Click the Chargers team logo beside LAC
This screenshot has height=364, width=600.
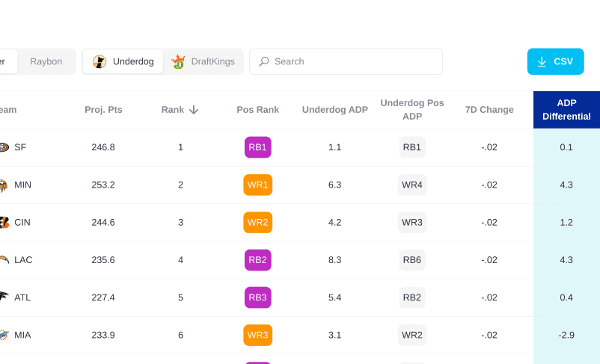pos(4,259)
